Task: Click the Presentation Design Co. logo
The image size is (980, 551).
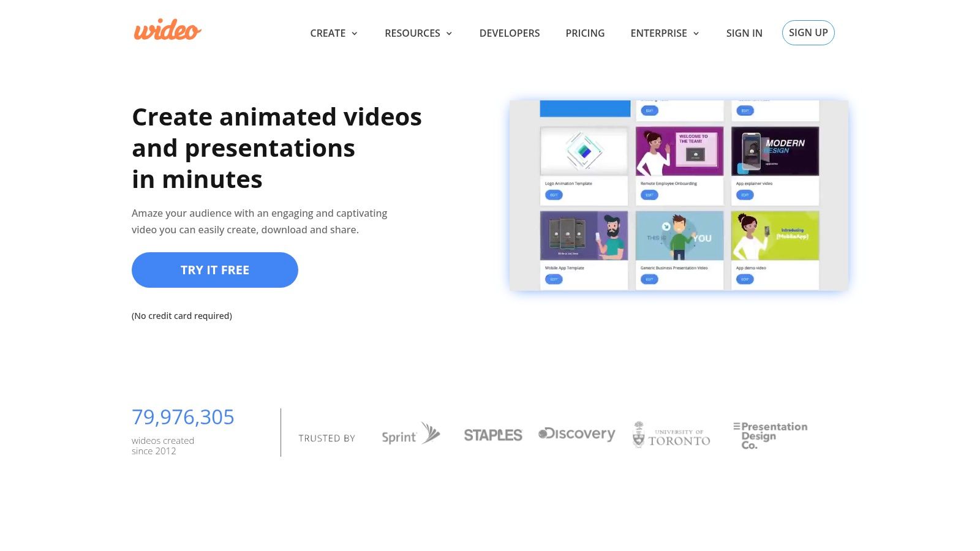Action: (771, 435)
